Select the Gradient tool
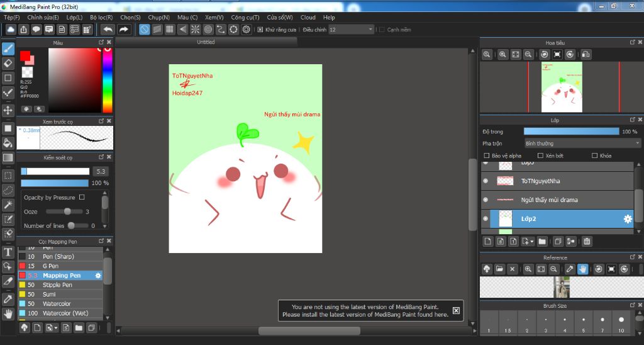644x345 pixels. point(8,157)
